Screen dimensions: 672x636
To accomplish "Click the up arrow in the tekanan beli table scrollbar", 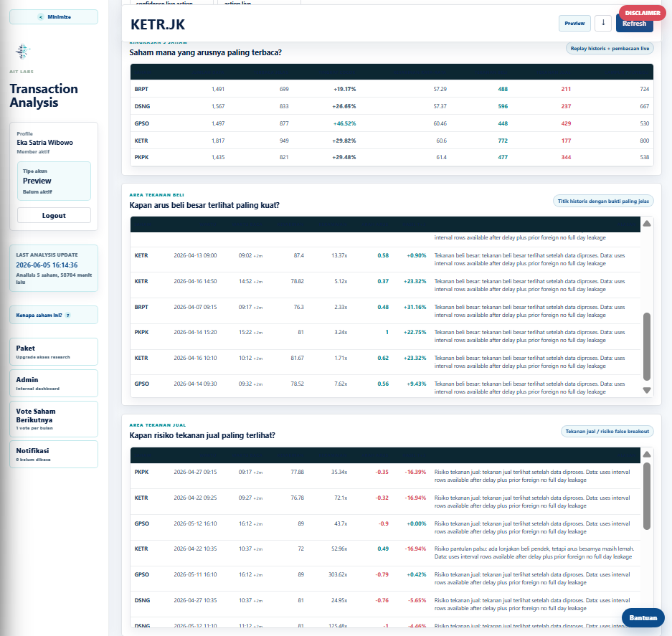I will (x=647, y=223).
